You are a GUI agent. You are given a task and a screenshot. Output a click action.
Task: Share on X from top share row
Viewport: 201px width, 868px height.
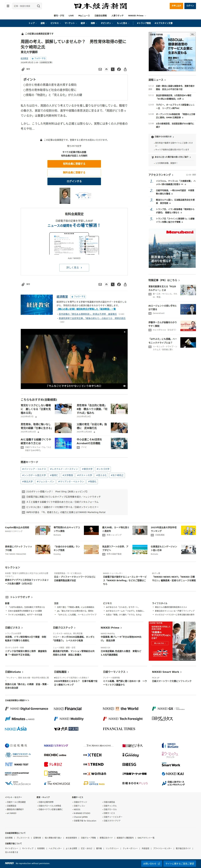(113, 69)
